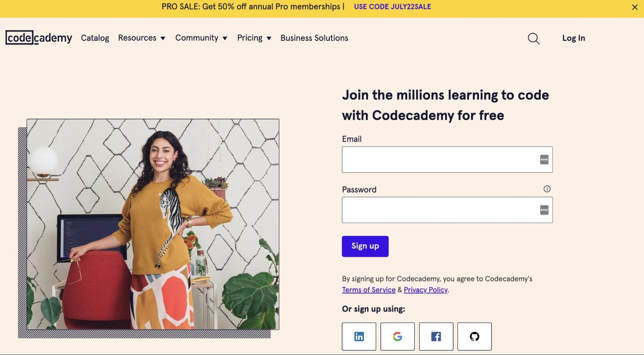Sign up with Facebook icon
This screenshot has height=355, width=644.
coord(436,336)
